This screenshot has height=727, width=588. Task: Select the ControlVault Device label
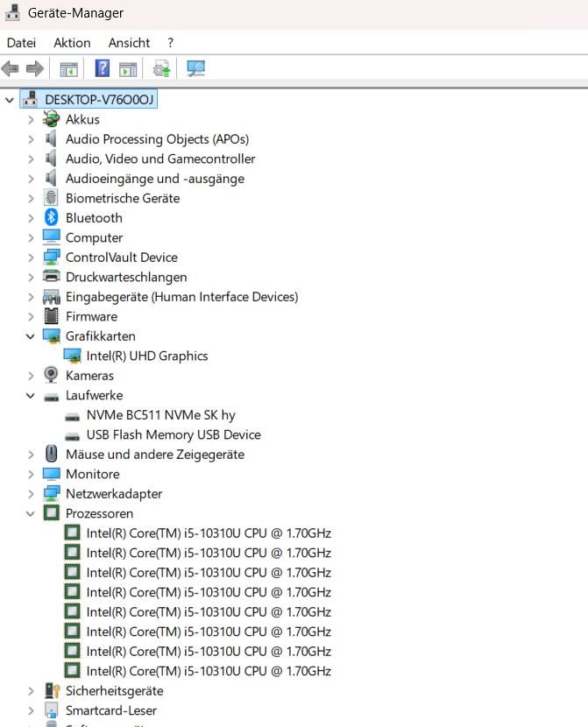(x=122, y=258)
